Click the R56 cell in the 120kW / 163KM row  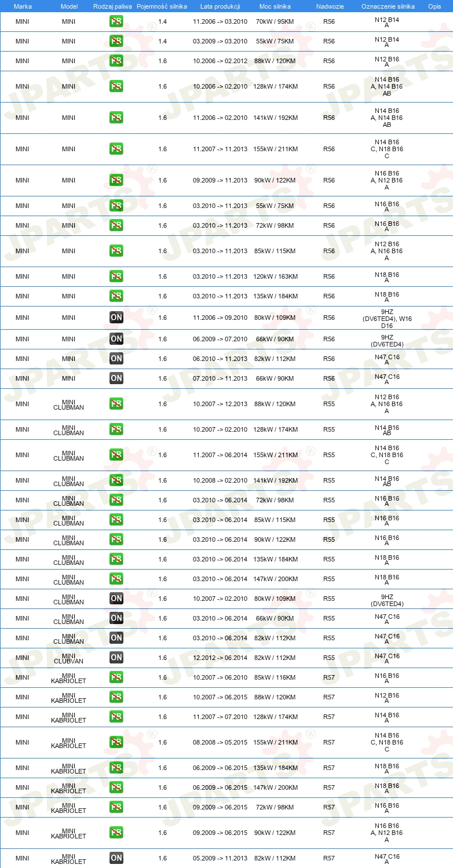pos(329,276)
